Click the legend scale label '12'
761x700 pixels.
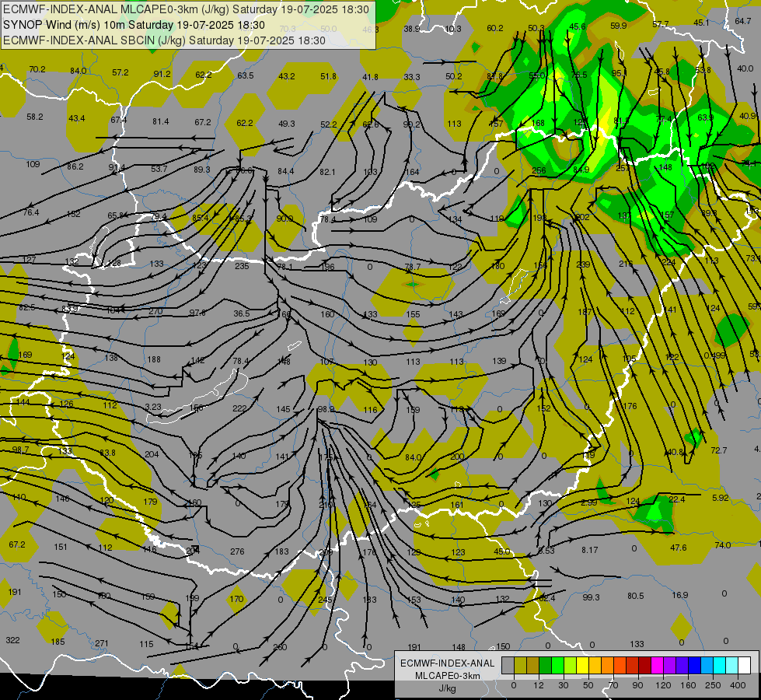point(538,685)
